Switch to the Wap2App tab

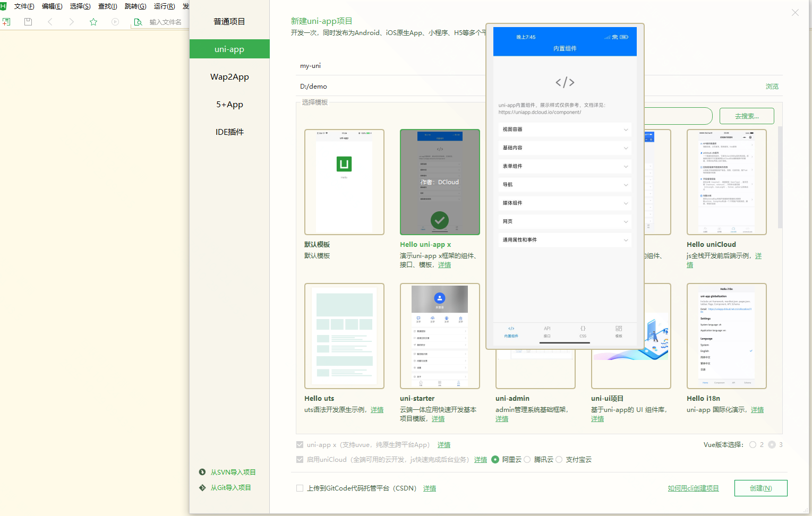tap(229, 76)
